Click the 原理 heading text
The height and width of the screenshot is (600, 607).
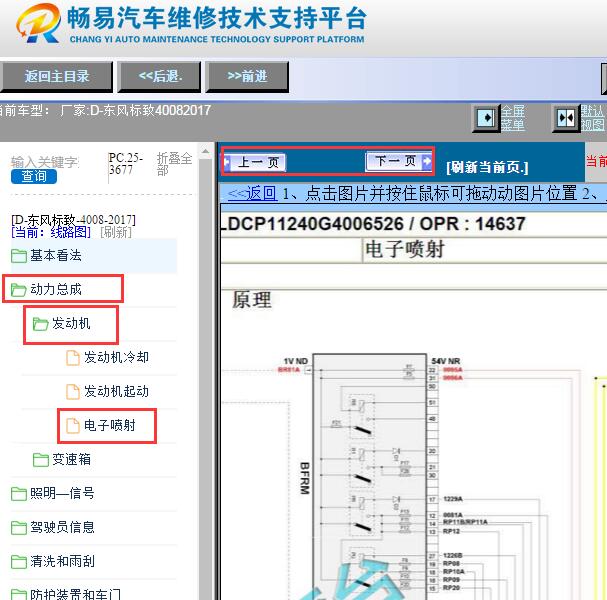tap(252, 300)
